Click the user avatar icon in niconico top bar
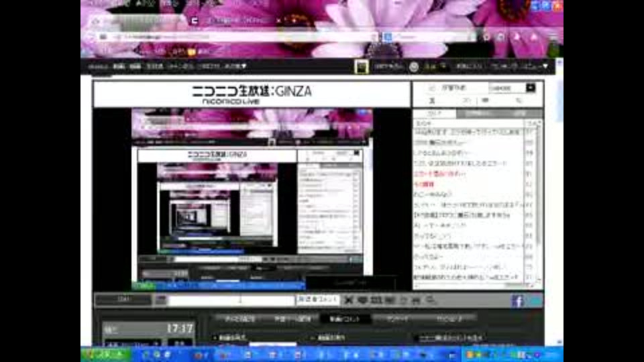644x362 pixels. pos(362,66)
